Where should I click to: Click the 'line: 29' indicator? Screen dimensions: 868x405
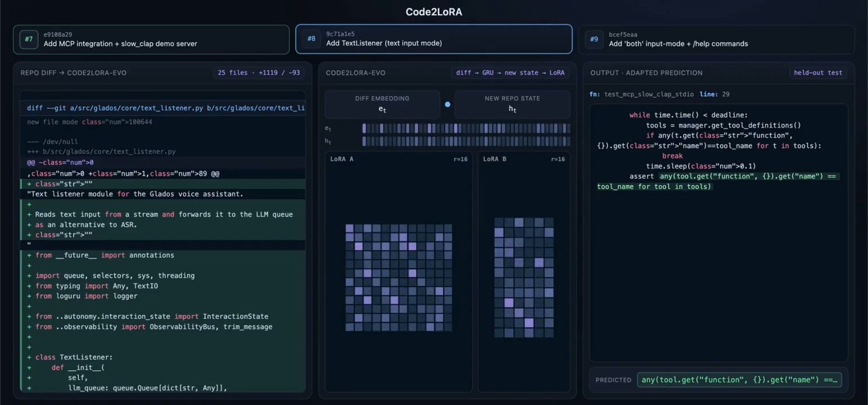click(x=715, y=94)
